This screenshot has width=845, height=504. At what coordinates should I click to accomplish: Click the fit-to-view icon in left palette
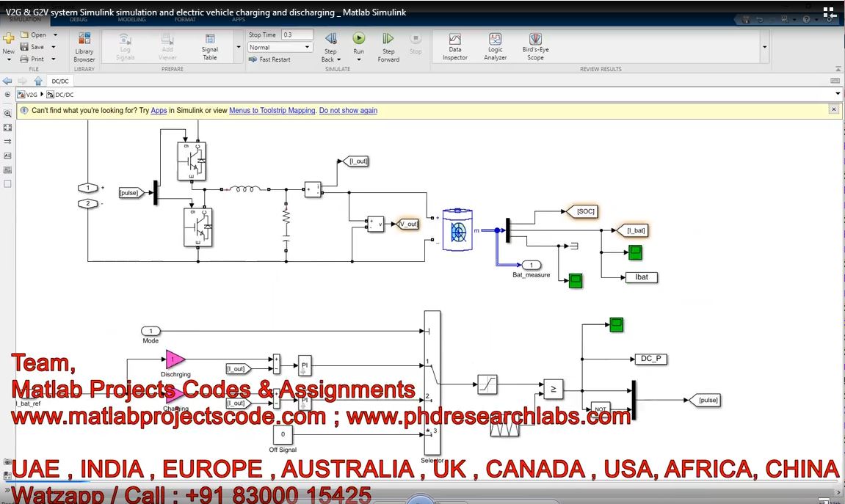tap(7, 128)
